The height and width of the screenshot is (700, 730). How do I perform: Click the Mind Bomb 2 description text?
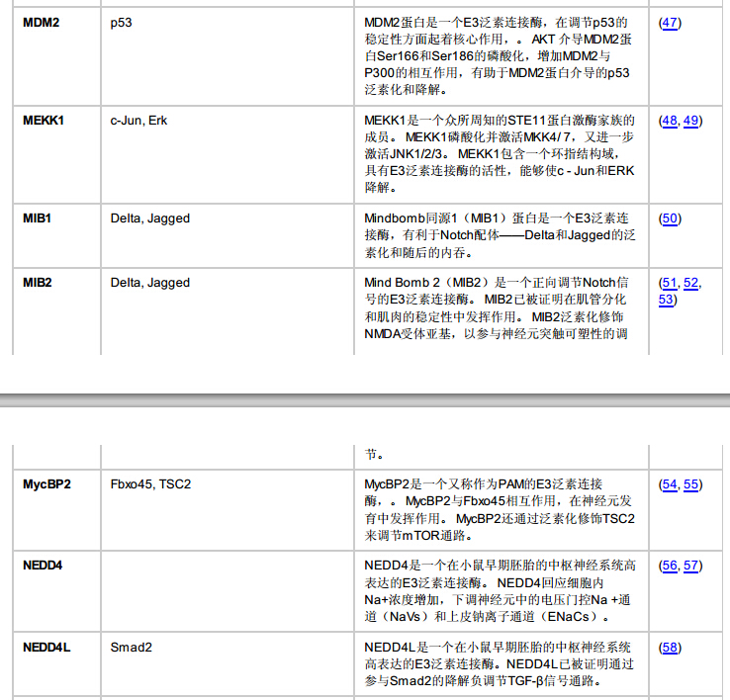(x=497, y=307)
